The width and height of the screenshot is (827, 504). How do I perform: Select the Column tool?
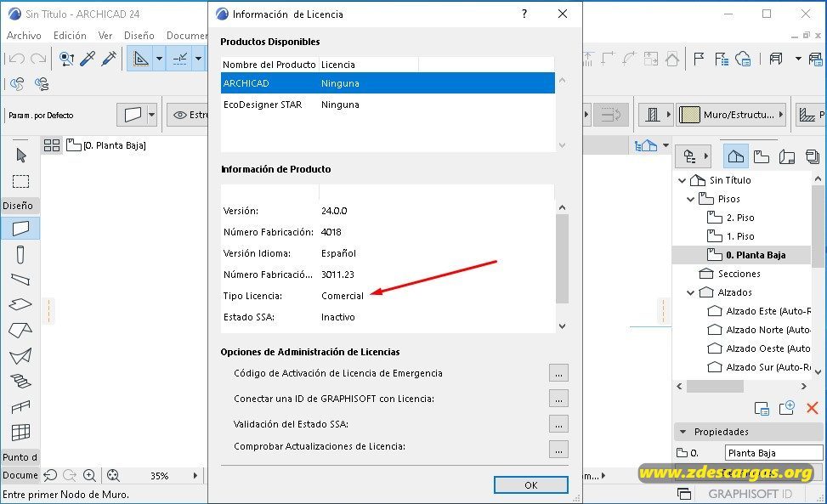coord(20,255)
